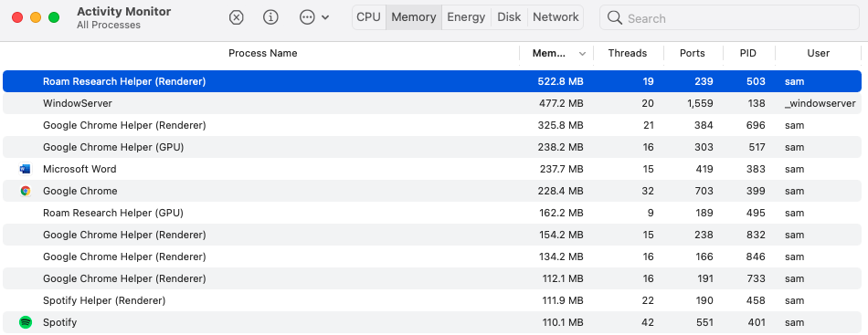868x335 pixels.
Task: Toggle sort arrow on the Memory column
Action: pyautogui.click(x=582, y=54)
